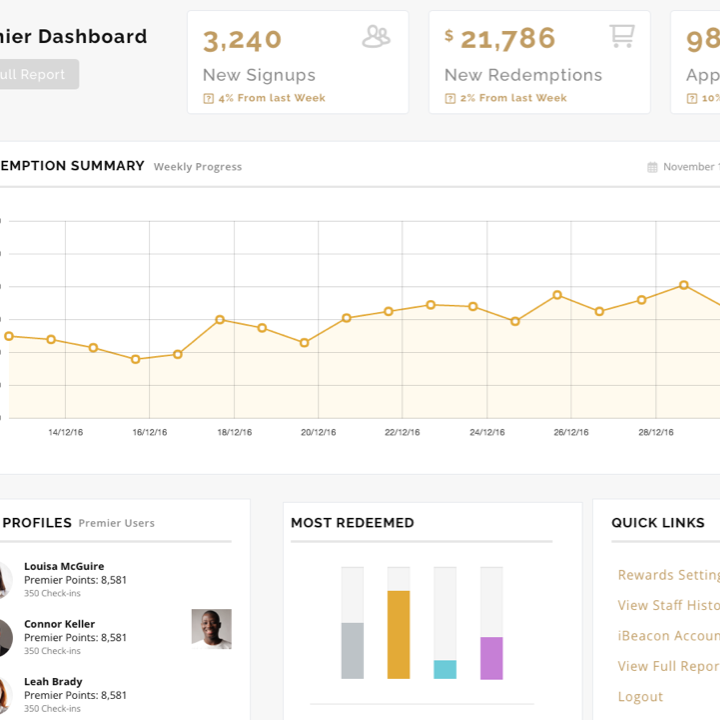Select the teal bar in Most Redeemed
This screenshot has width=720, height=720.
click(x=445, y=669)
